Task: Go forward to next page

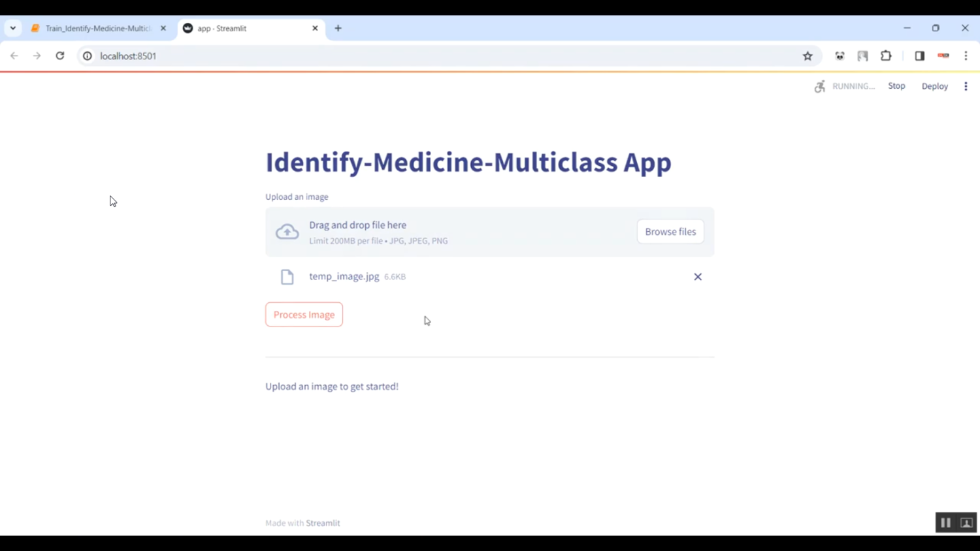Action: [37, 56]
